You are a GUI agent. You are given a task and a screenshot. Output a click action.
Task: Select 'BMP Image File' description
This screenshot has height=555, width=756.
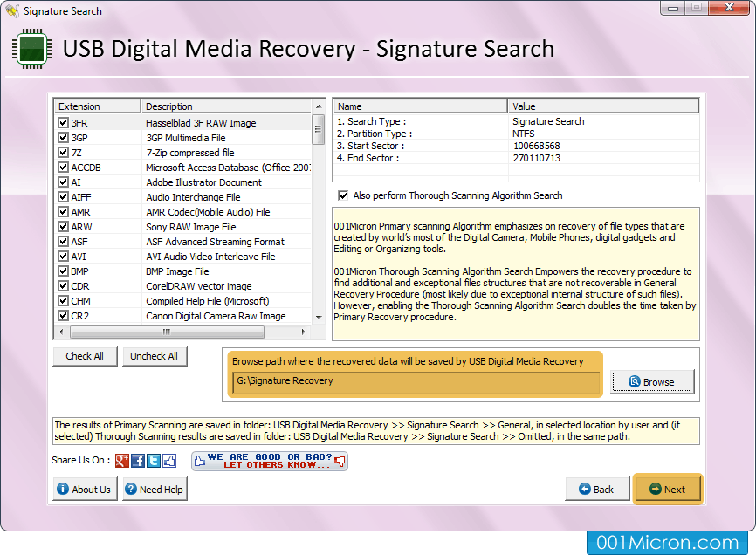coord(177,271)
